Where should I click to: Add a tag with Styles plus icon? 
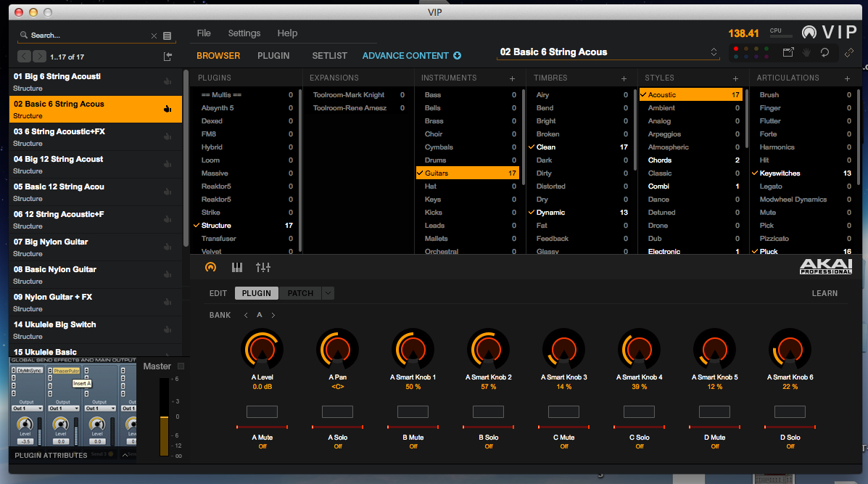tap(736, 78)
